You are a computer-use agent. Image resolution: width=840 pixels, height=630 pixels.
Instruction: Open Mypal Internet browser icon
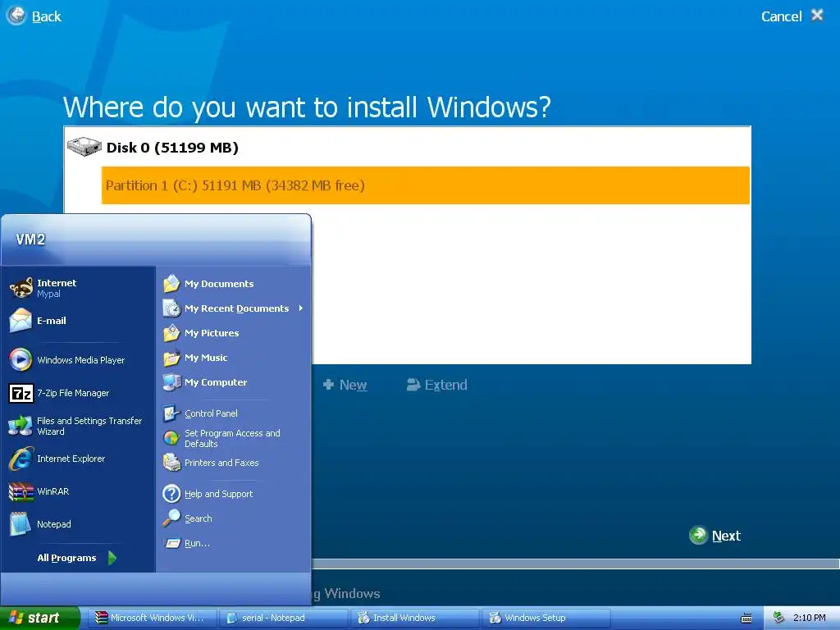(x=21, y=288)
